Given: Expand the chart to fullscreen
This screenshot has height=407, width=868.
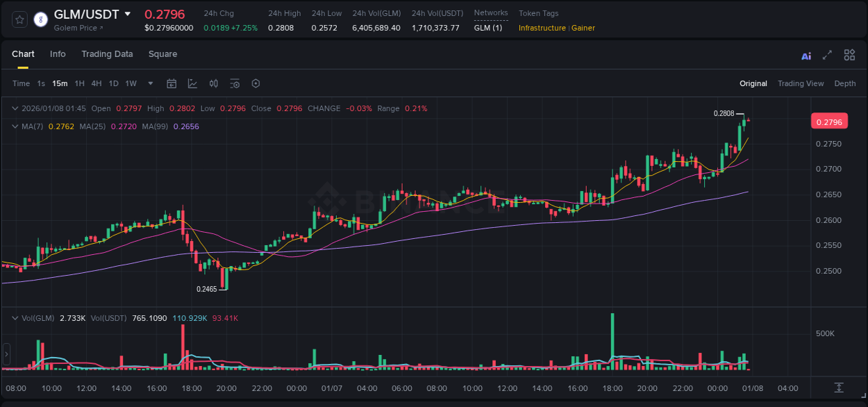Looking at the screenshot, I should click(x=827, y=56).
